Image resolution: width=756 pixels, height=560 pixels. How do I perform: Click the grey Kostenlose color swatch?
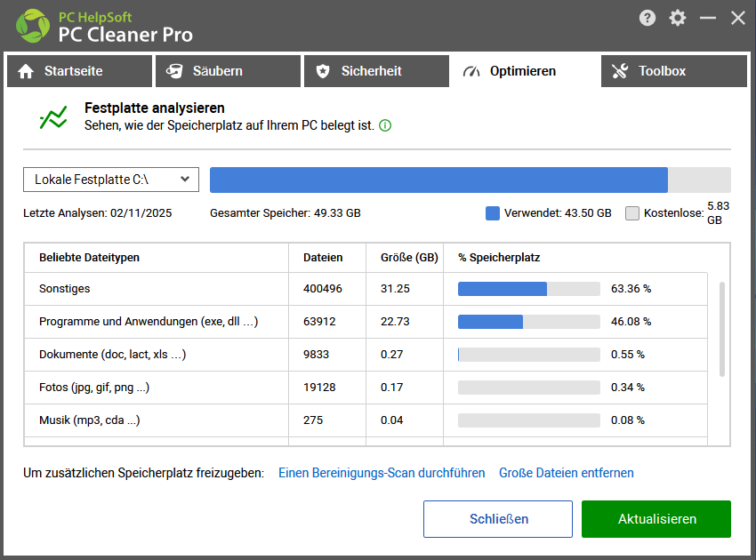(x=632, y=213)
